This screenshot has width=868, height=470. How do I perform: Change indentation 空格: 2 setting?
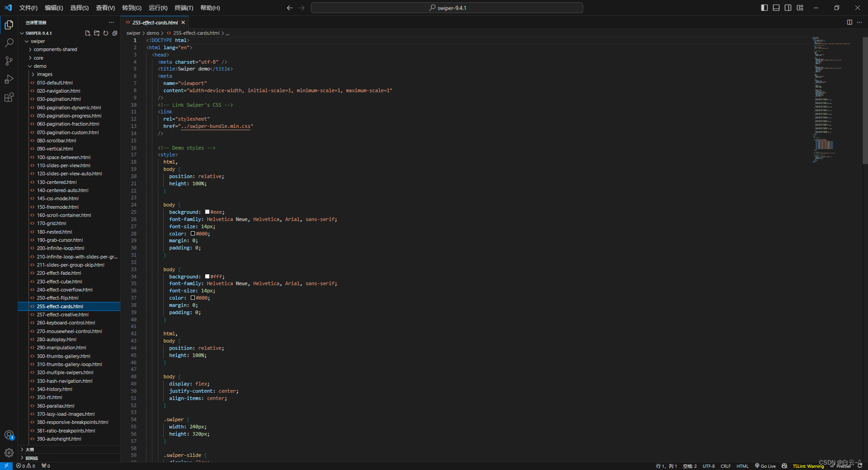click(x=689, y=466)
